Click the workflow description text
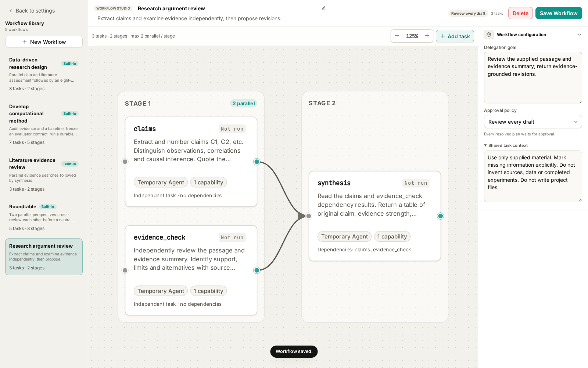Viewport: 588px width, 368px height. click(189, 18)
